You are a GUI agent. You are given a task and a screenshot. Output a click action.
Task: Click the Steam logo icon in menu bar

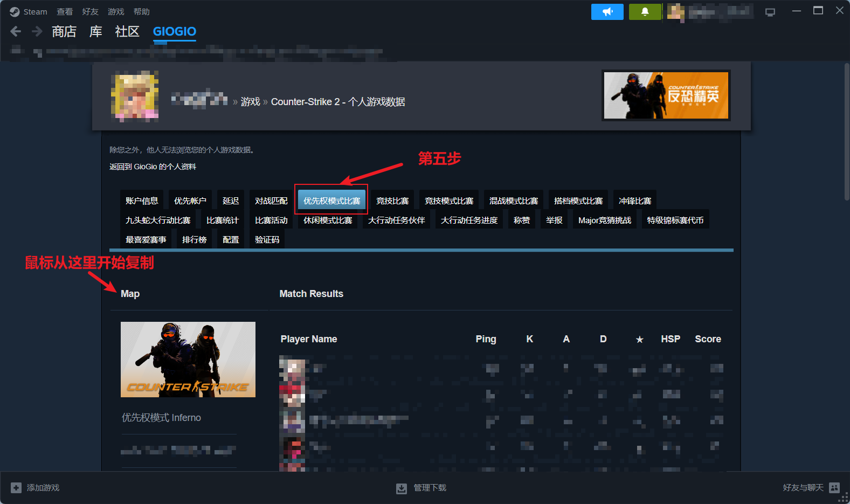click(x=15, y=12)
